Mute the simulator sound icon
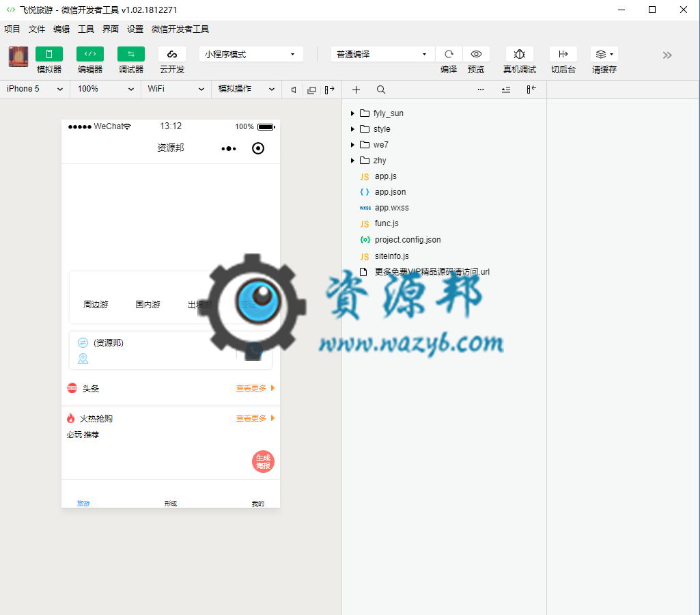The width and height of the screenshot is (700, 615). (x=294, y=90)
